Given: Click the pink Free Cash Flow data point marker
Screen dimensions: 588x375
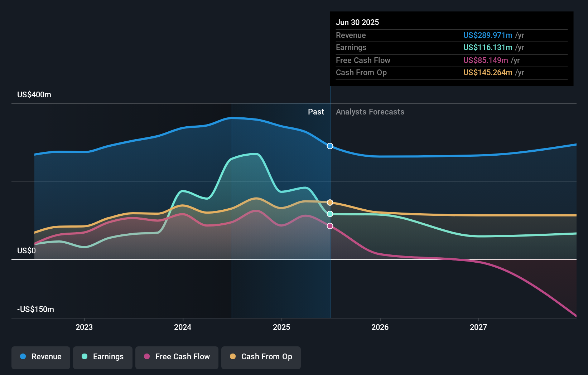Looking at the screenshot, I should pos(330,226).
